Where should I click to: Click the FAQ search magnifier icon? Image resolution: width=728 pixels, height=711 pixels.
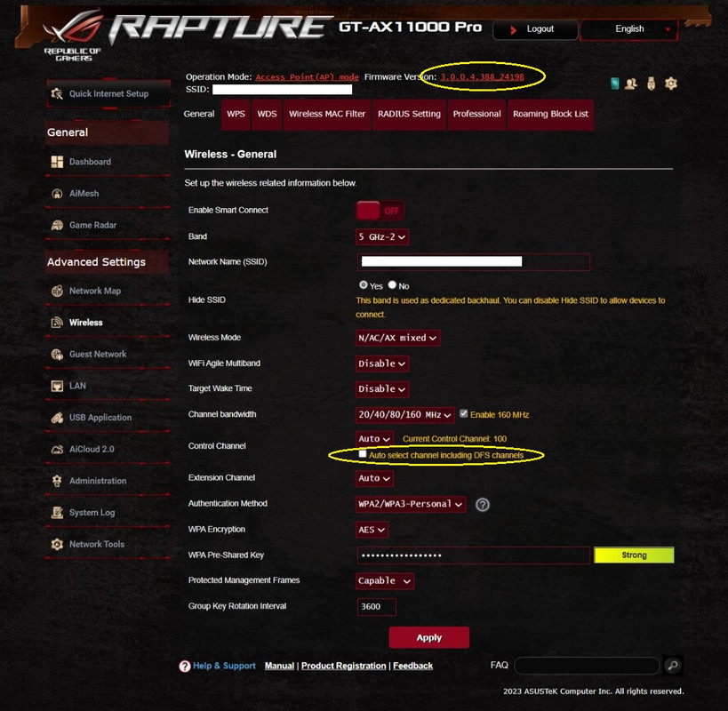(672, 666)
